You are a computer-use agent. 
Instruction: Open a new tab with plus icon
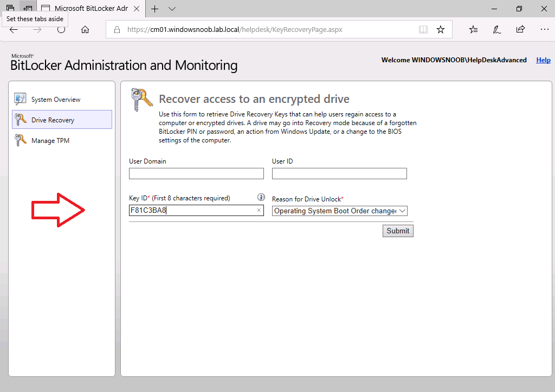click(x=154, y=9)
